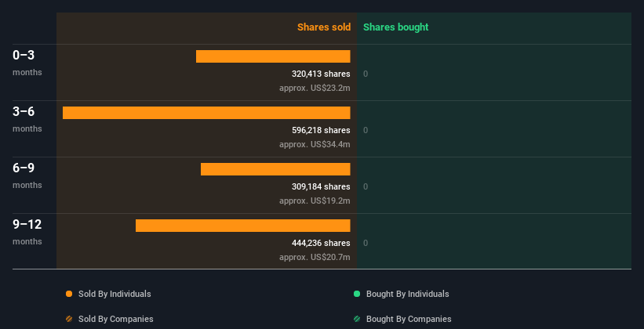The width and height of the screenshot is (644, 329).
Task: Click the striped Sold By Companies legend icon
Action: [x=69, y=319]
